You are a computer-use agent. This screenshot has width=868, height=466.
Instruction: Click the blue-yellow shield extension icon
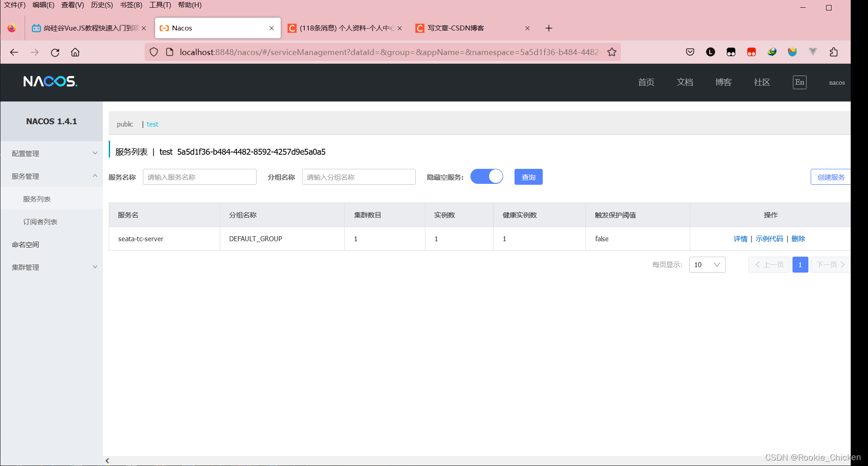click(792, 52)
